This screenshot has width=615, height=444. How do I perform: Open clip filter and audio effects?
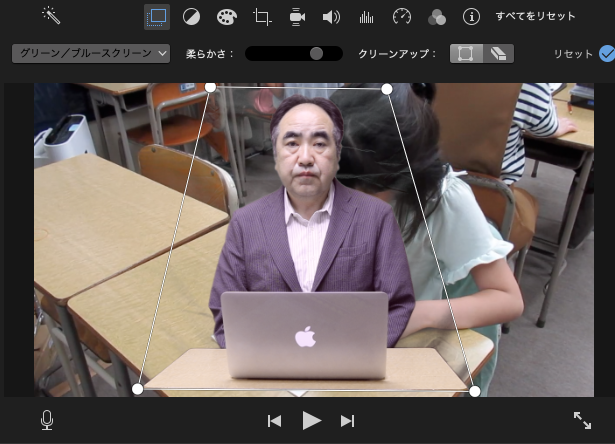click(436, 17)
